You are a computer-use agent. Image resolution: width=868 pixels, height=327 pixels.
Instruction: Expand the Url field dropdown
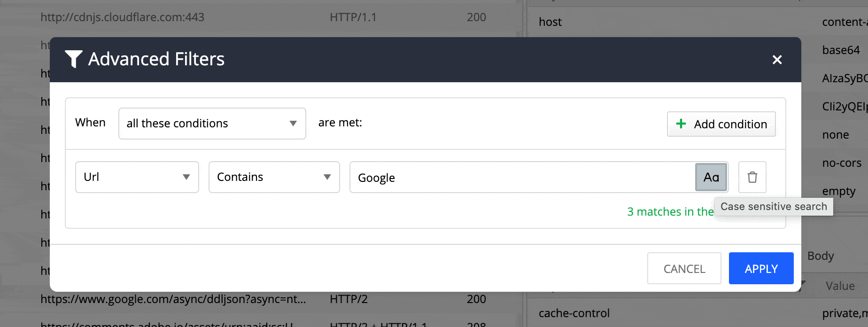click(137, 177)
